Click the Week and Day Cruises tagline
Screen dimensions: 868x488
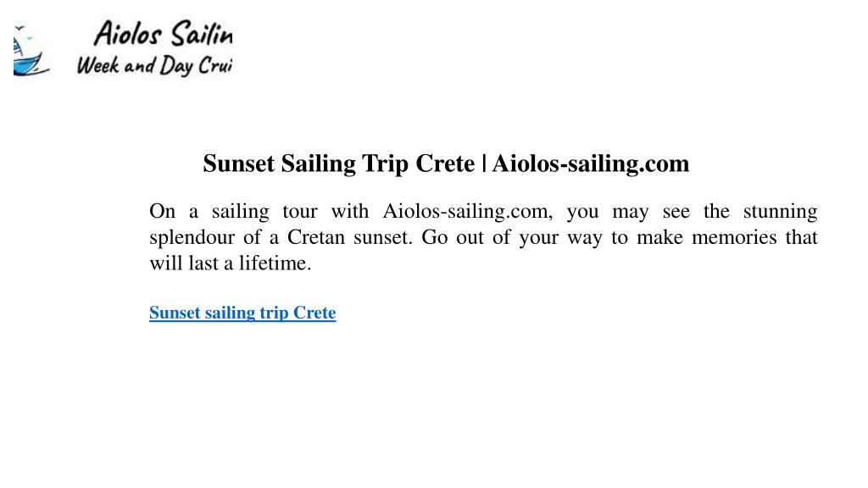(154, 66)
